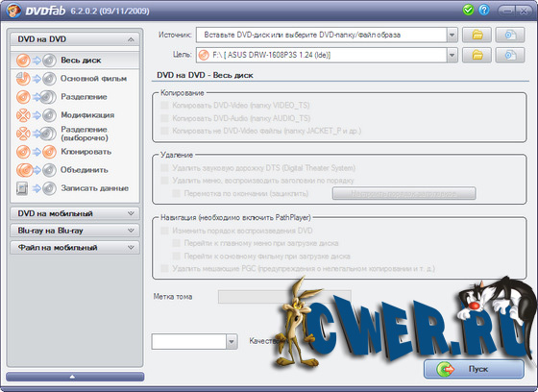Image resolution: width=538 pixels, height=392 pixels.
Task: Open the Объединить merge mode
Action: 75,170
